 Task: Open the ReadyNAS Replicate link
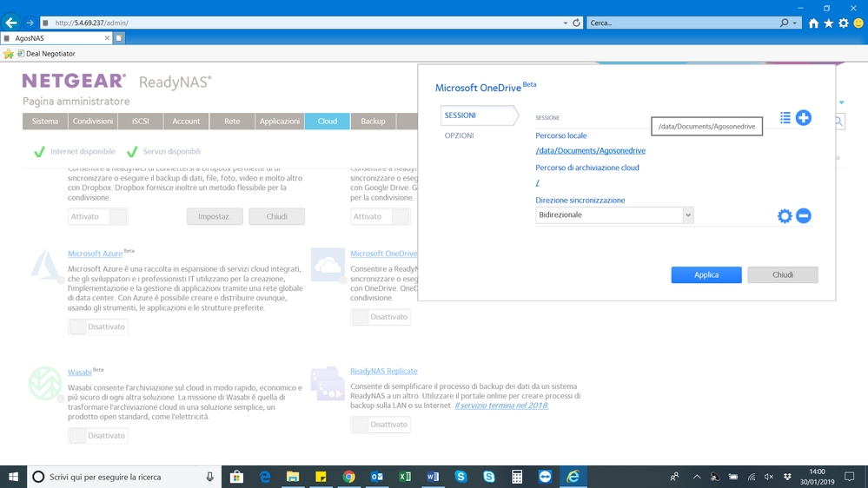(x=384, y=372)
